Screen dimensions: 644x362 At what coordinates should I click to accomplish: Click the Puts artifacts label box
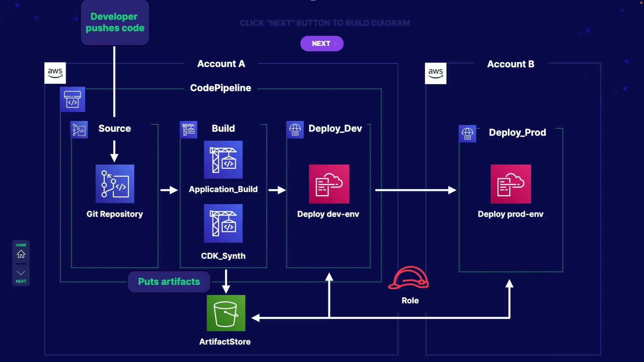[x=169, y=282]
